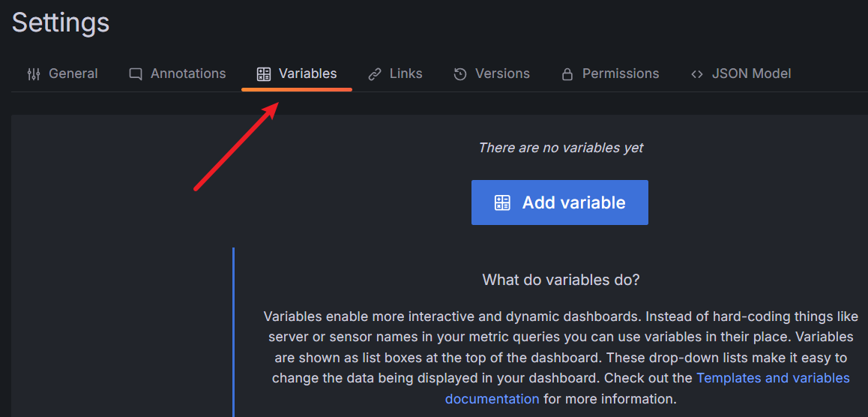The width and height of the screenshot is (868, 417).
Task: View the JSON Model tab
Action: (751, 73)
